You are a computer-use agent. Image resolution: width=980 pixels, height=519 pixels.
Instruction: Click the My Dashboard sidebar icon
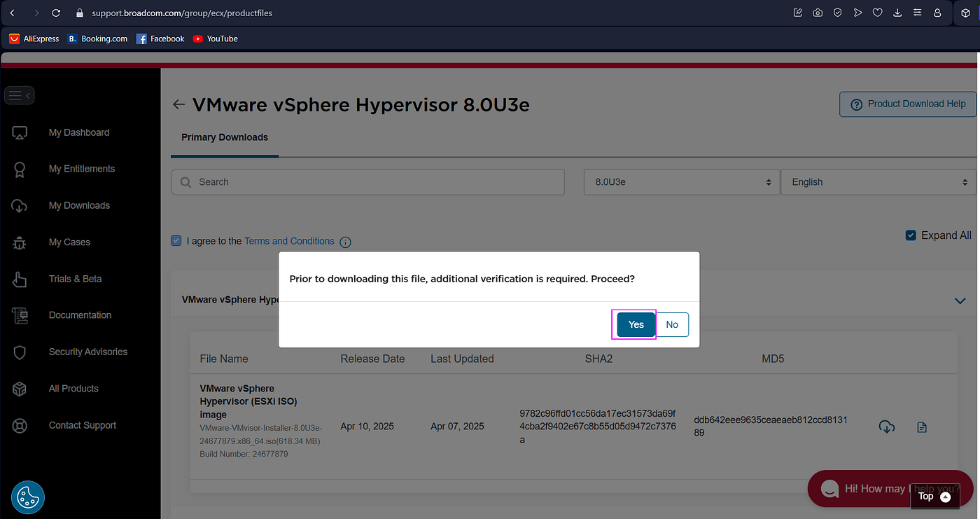pyautogui.click(x=20, y=132)
